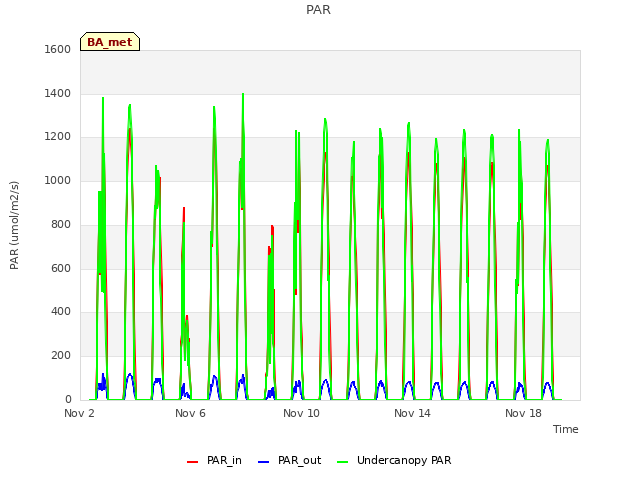
Task: Select the Undercanopy PAR legend label
Action: click(x=404, y=460)
